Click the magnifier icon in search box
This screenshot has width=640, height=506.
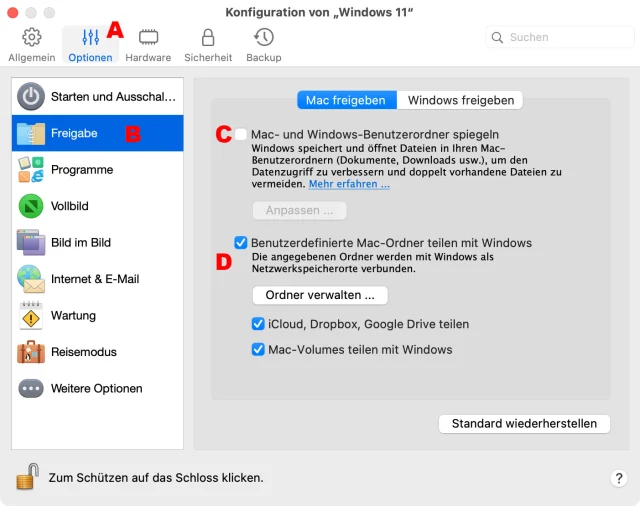[497, 38]
